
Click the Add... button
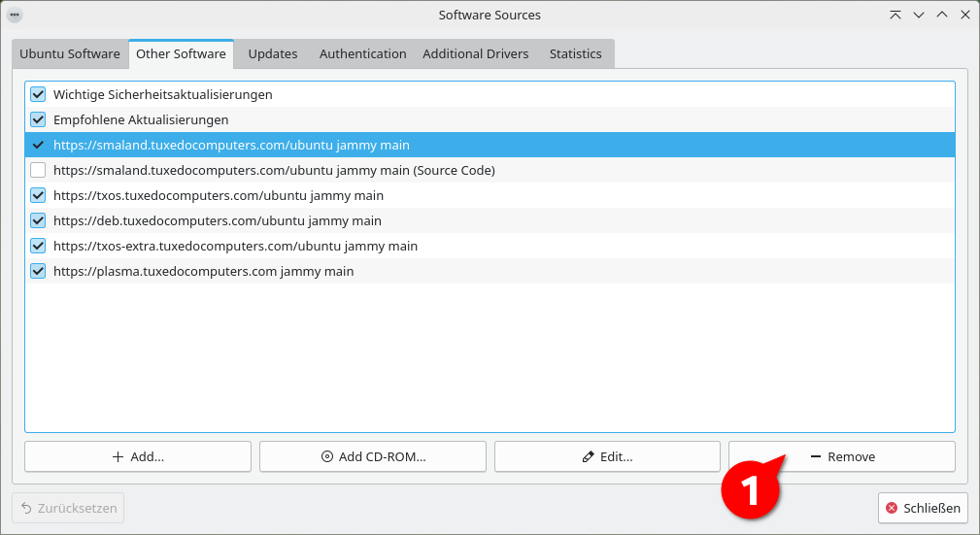coord(138,457)
